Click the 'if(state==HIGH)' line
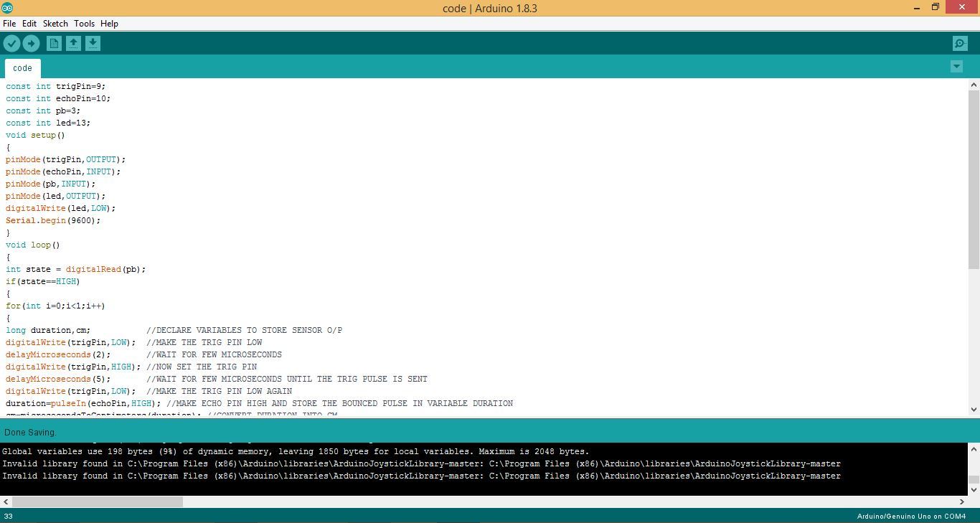This screenshot has width=980, height=523. [43, 281]
